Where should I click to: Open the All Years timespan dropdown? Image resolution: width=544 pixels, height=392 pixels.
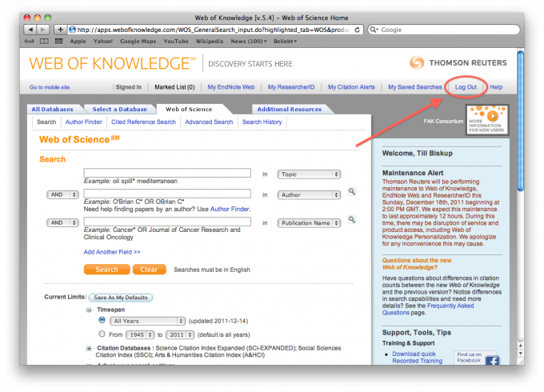pyautogui.click(x=147, y=322)
